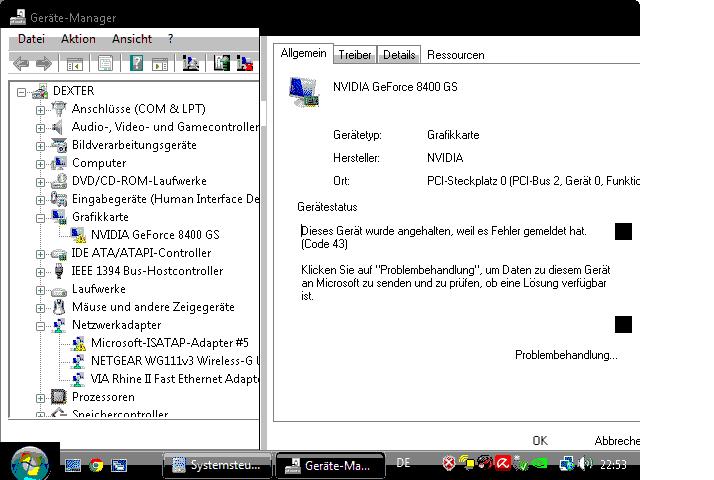Click the Bildverarbeitungsgeräte camera icon
This screenshot has width=714, height=480.
click(x=59, y=145)
